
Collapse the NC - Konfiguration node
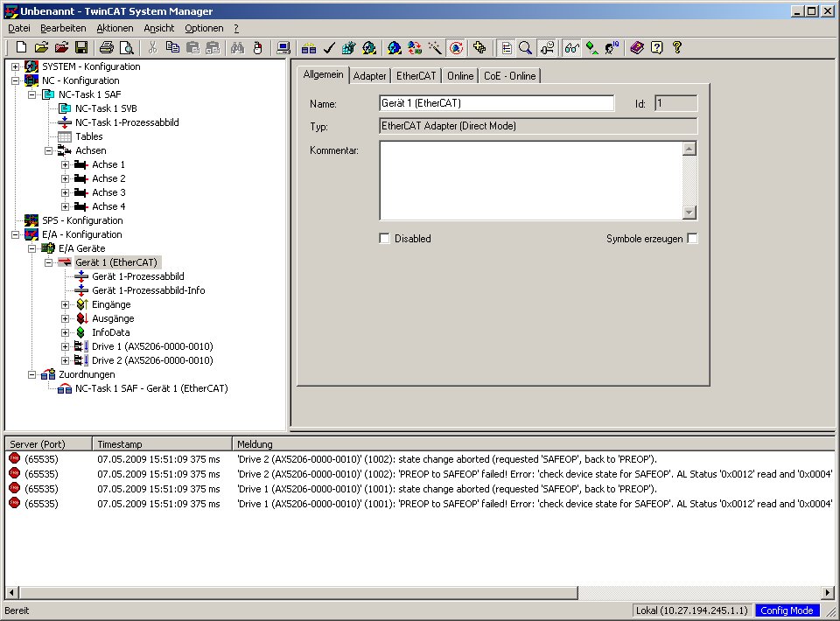tap(16, 80)
